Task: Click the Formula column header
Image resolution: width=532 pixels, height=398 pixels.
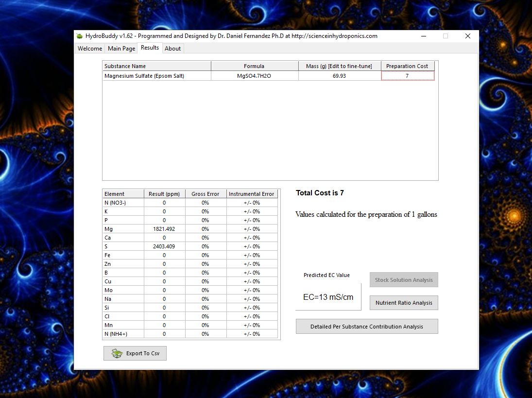Action: (255, 66)
